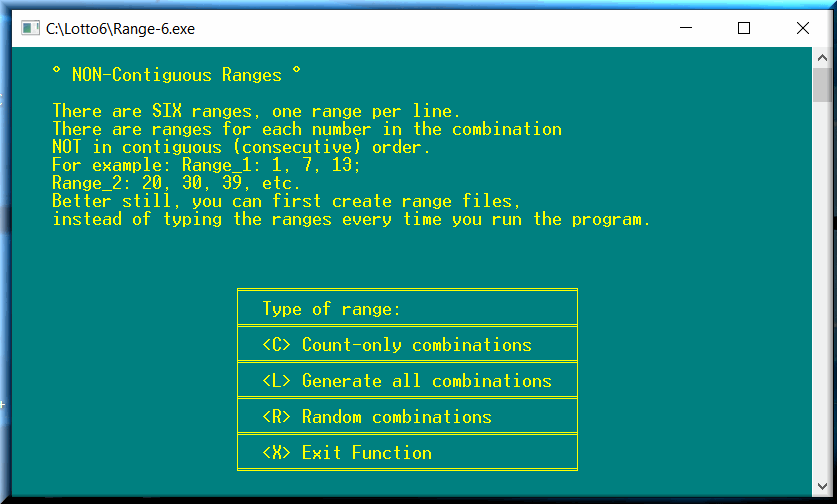The height and width of the screenshot is (504, 837).
Task: Select Count-only combinations option
Action: tap(407, 344)
